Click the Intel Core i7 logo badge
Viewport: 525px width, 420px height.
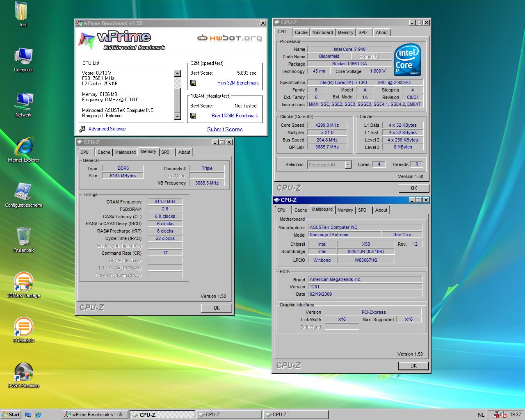tap(407, 60)
